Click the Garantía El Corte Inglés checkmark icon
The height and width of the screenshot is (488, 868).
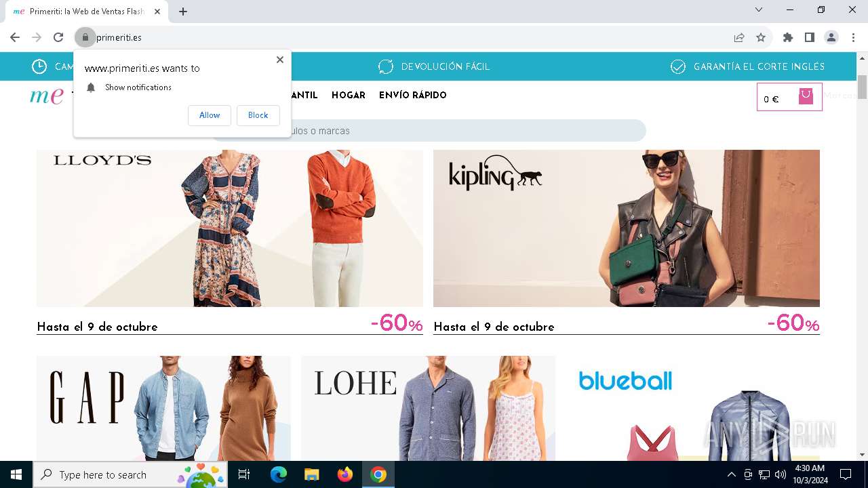(677, 66)
